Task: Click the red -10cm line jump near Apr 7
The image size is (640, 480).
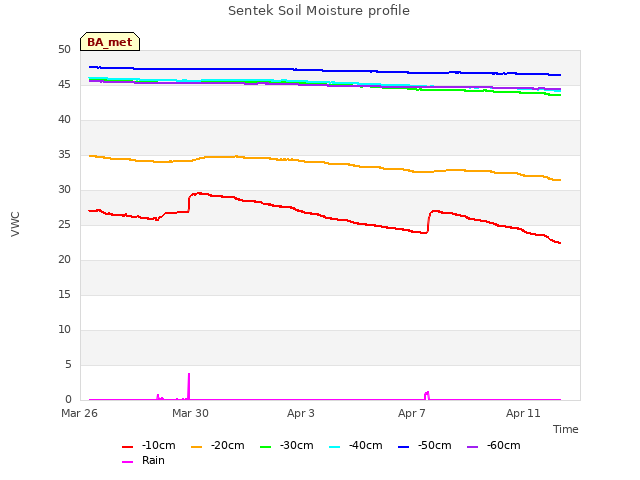Action: click(429, 222)
